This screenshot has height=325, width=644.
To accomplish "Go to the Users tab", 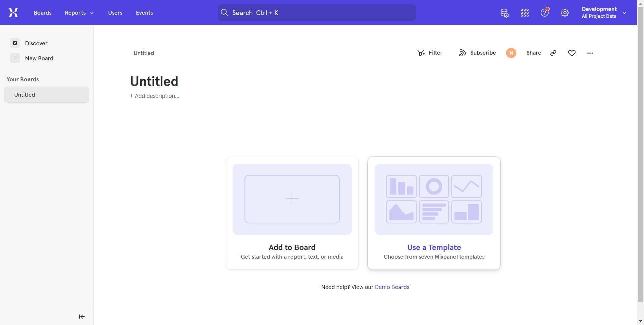I will click(x=115, y=13).
